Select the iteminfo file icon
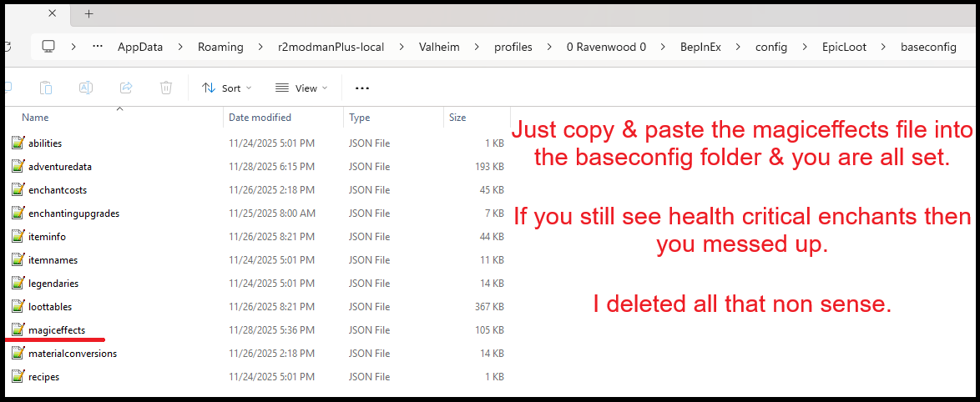980x402 pixels. click(x=18, y=237)
